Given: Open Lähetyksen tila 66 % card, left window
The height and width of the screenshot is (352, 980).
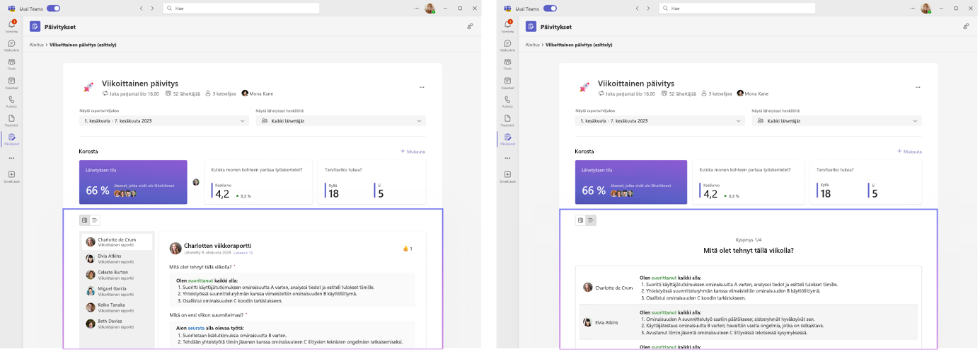Looking at the screenshot, I should point(134,182).
